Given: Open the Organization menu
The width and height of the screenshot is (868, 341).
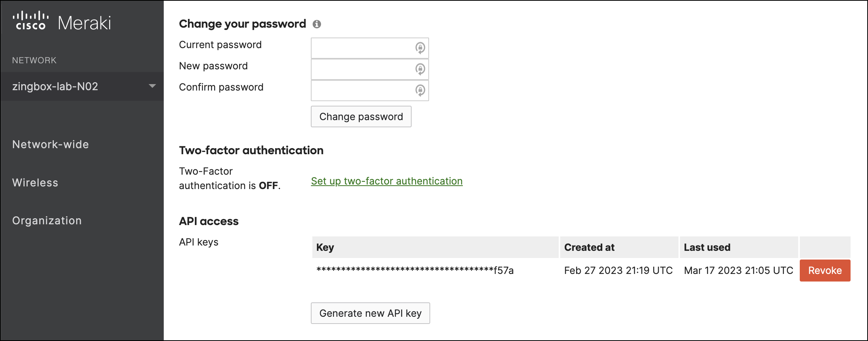Looking at the screenshot, I should click(x=47, y=221).
